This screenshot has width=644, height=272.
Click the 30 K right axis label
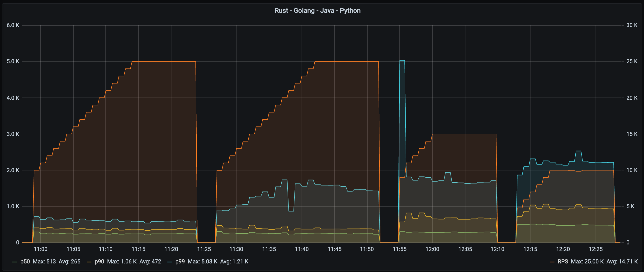click(x=632, y=25)
